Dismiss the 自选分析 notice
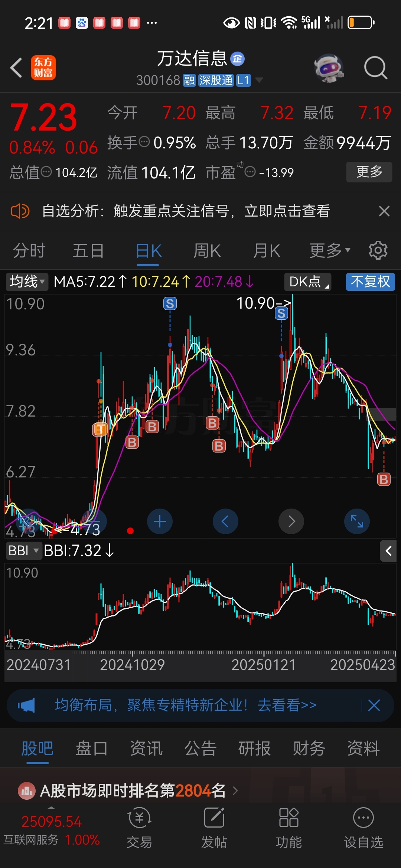 point(384,211)
